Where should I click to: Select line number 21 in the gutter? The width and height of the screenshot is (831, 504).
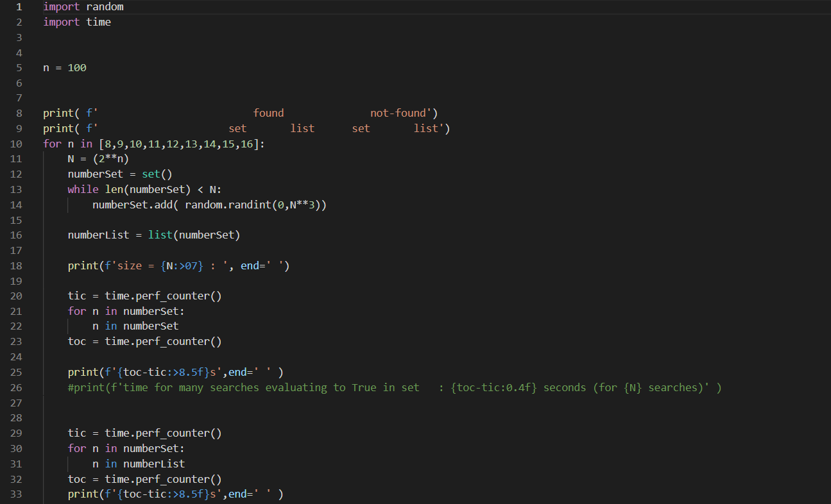pyautogui.click(x=16, y=311)
